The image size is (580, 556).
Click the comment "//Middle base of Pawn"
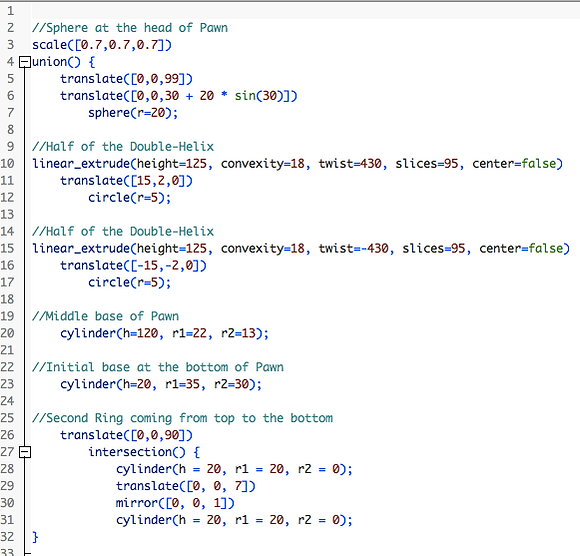pyautogui.click(x=105, y=316)
